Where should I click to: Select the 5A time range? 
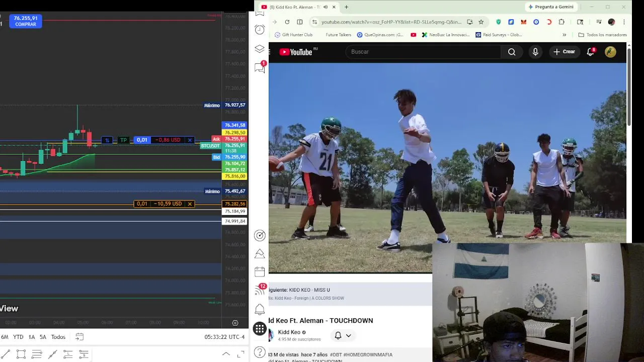pos(43,337)
